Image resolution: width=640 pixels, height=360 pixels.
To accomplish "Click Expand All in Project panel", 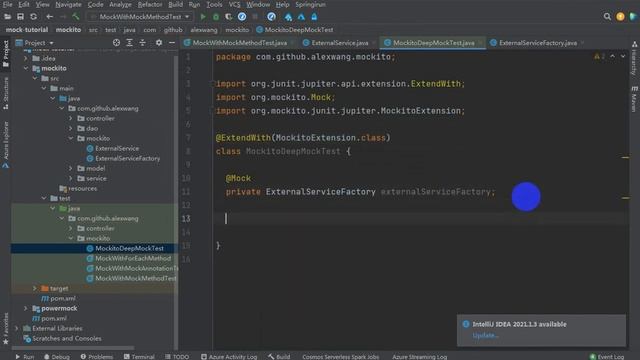I will (x=129, y=42).
